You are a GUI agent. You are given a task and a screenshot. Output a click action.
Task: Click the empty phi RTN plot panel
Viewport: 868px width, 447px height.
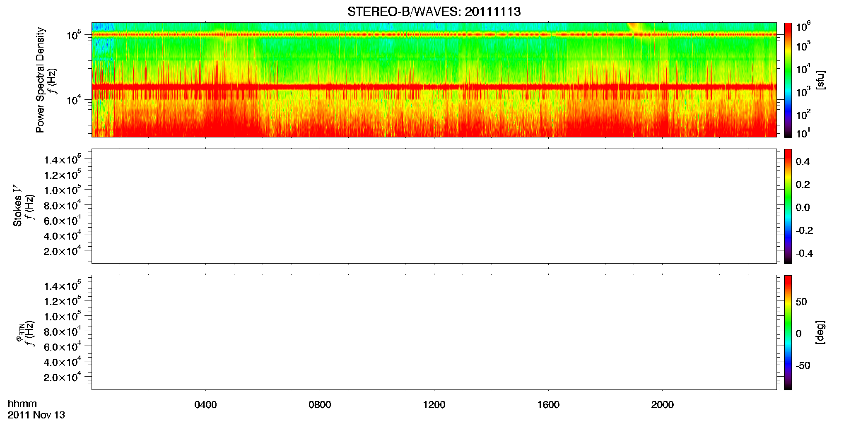434,332
